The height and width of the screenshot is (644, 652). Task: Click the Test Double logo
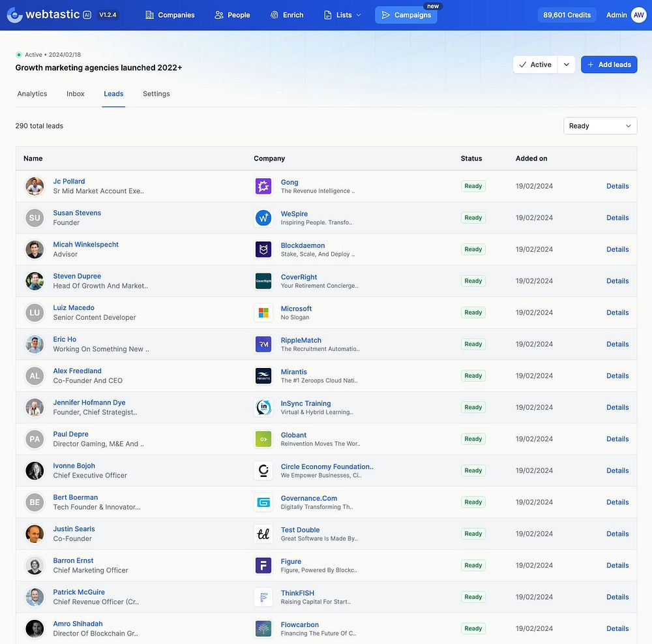[x=263, y=534]
